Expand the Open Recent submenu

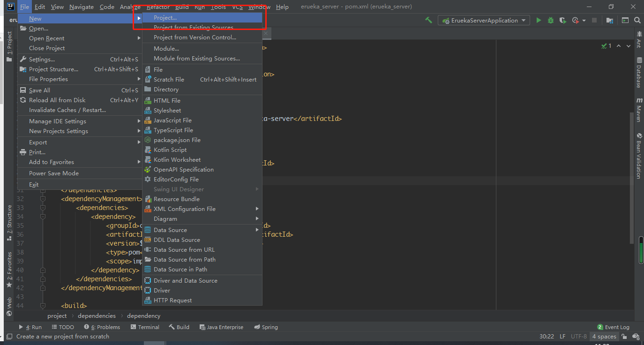click(x=80, y=38)
